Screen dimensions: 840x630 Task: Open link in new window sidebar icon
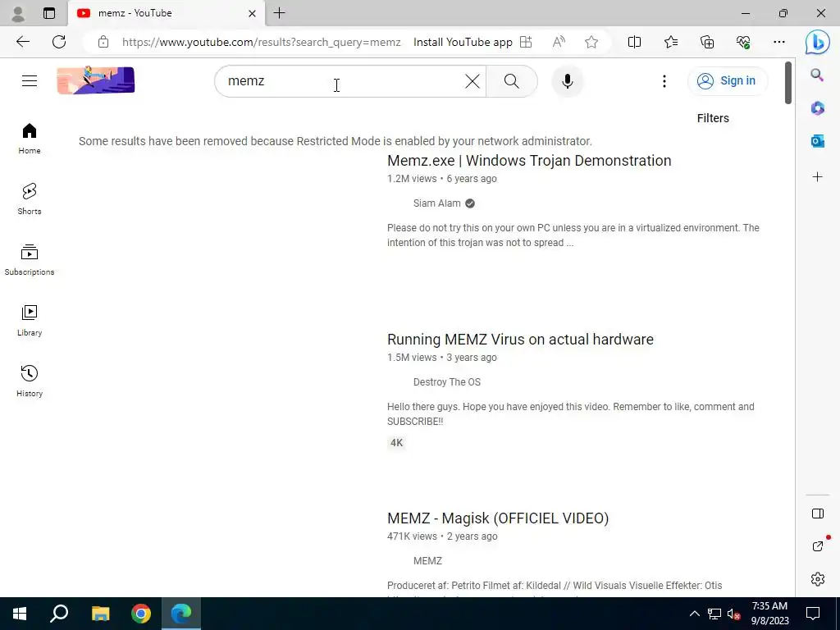point(818,546)
